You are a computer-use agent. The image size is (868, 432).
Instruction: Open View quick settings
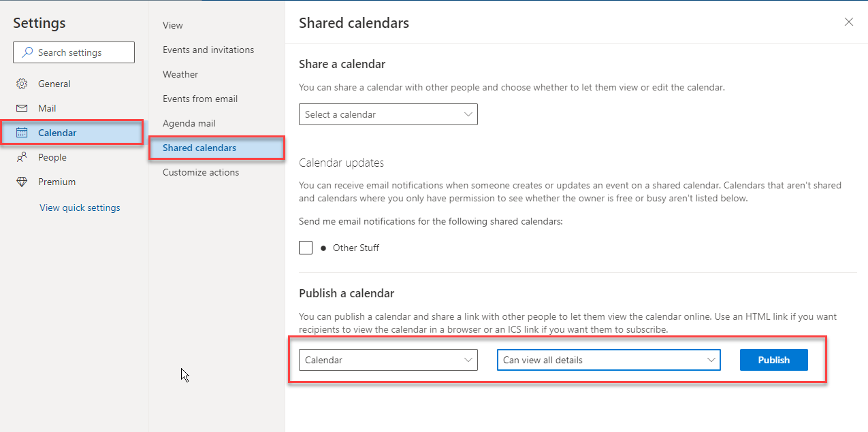(79, 207)
